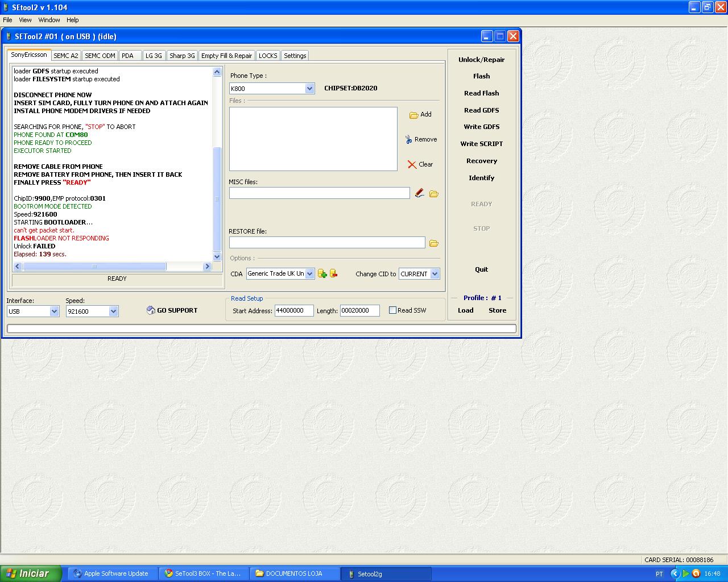728x582 pixels.
Task: Click the Read GDFS button
Action: pyautogui.click(x=482, y=110)
